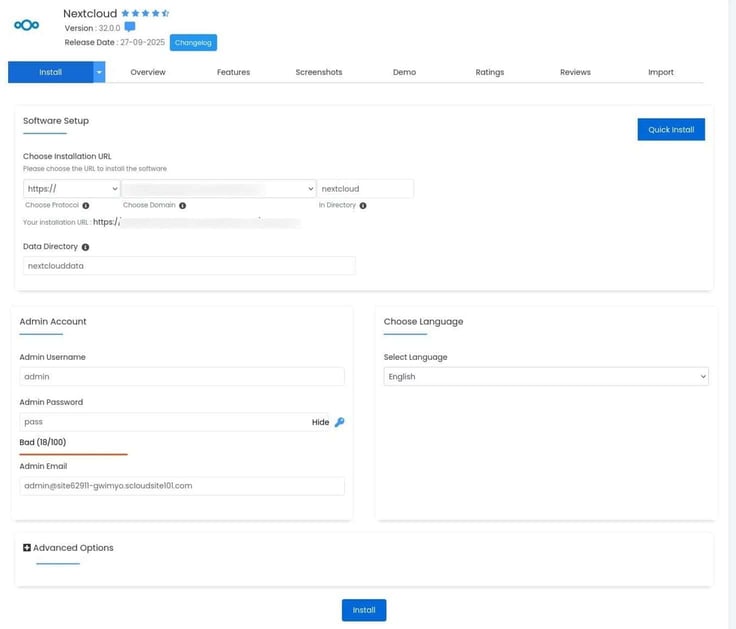Open the Features tab
This screenshot has height=629, width=736.
[x=233, y=72]
